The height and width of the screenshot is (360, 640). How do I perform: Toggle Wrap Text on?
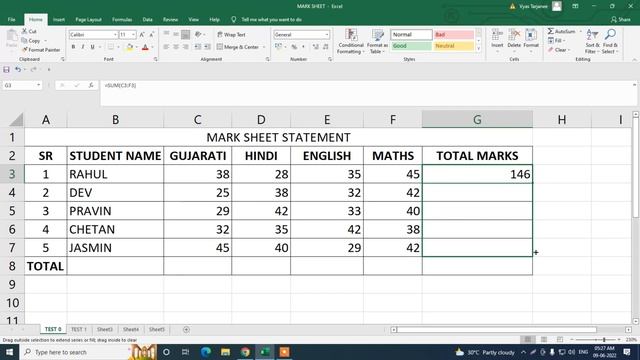(x=231, y=35)
